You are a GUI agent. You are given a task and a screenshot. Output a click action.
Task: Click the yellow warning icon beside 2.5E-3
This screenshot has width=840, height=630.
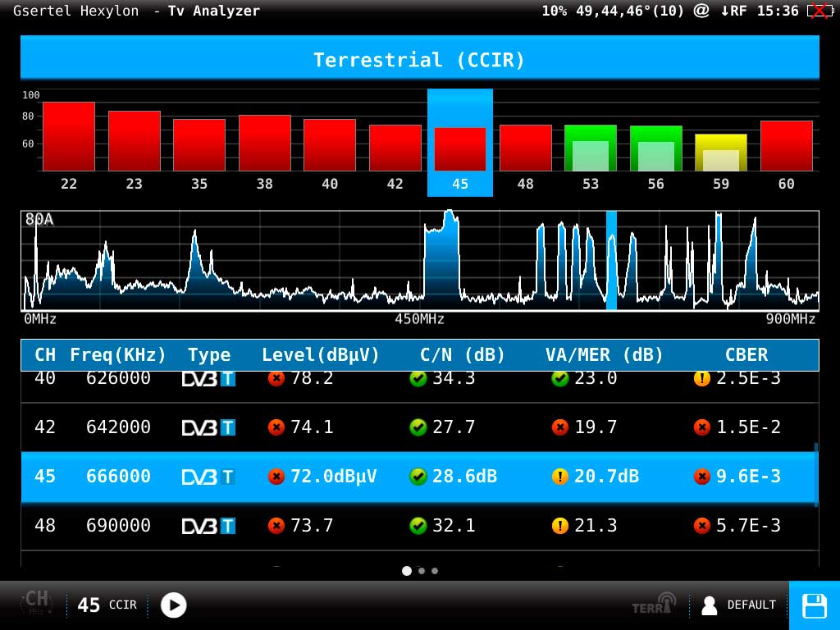702,379
